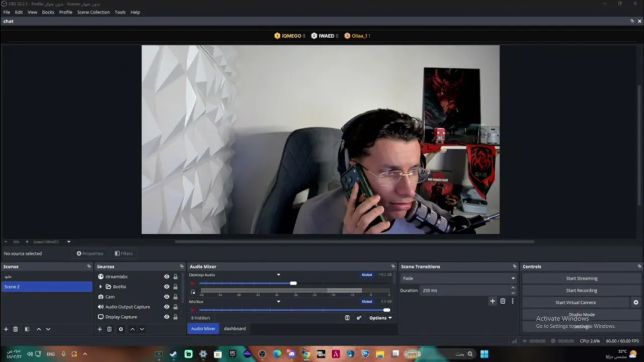Remove selected scene with Scenes trash icon
644x362 pixels.
click(16, 329)
